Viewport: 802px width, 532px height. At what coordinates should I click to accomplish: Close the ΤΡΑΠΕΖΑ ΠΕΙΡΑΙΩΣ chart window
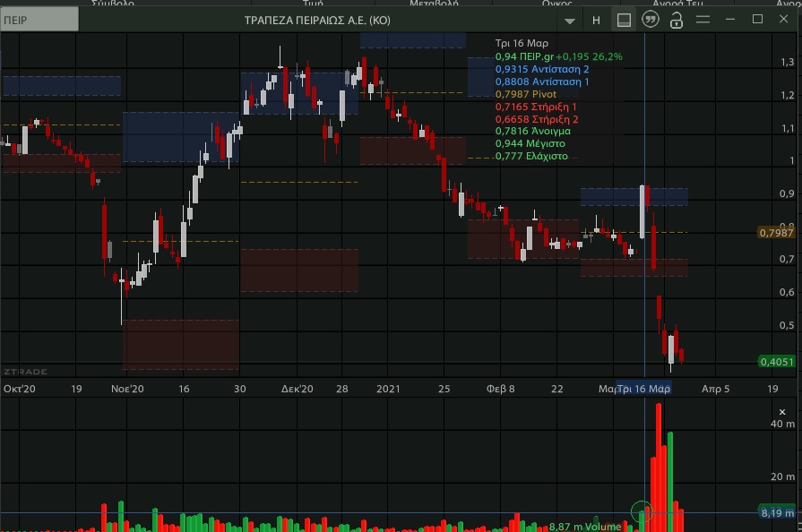783,20
